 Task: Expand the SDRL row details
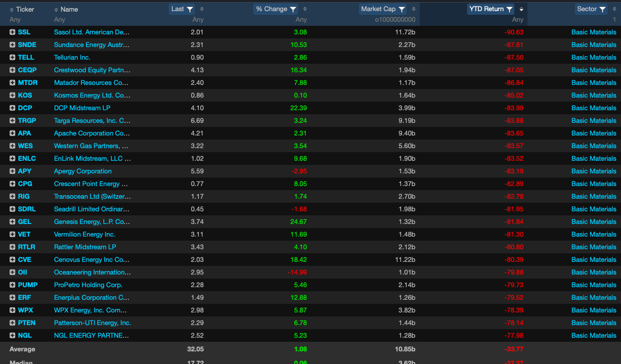click(13, 209)
